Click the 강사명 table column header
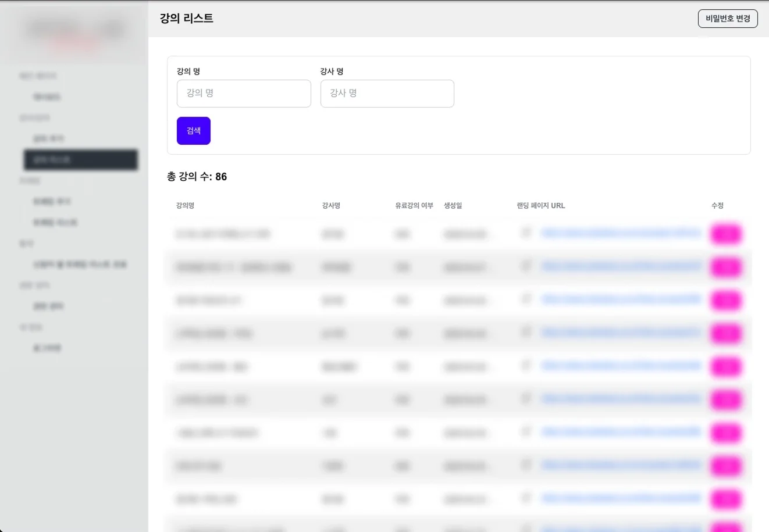This screenshot has width=769, height=532. [x=331, y=206]
